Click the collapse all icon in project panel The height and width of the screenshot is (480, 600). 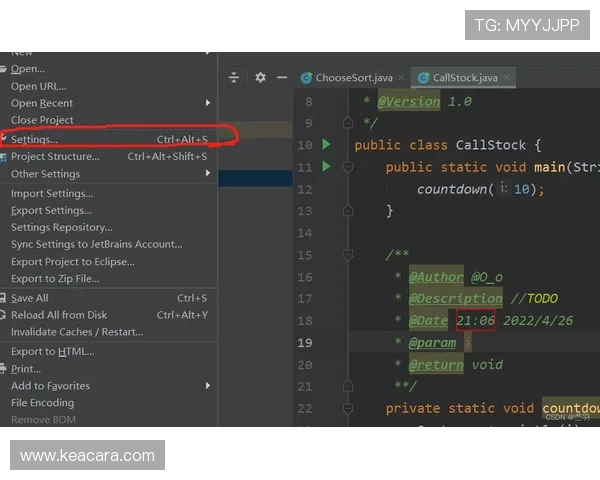[234, 77]
